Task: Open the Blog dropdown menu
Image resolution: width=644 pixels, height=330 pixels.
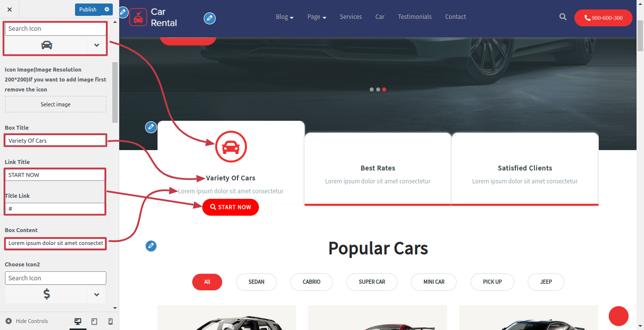Action: coord(285,17)
